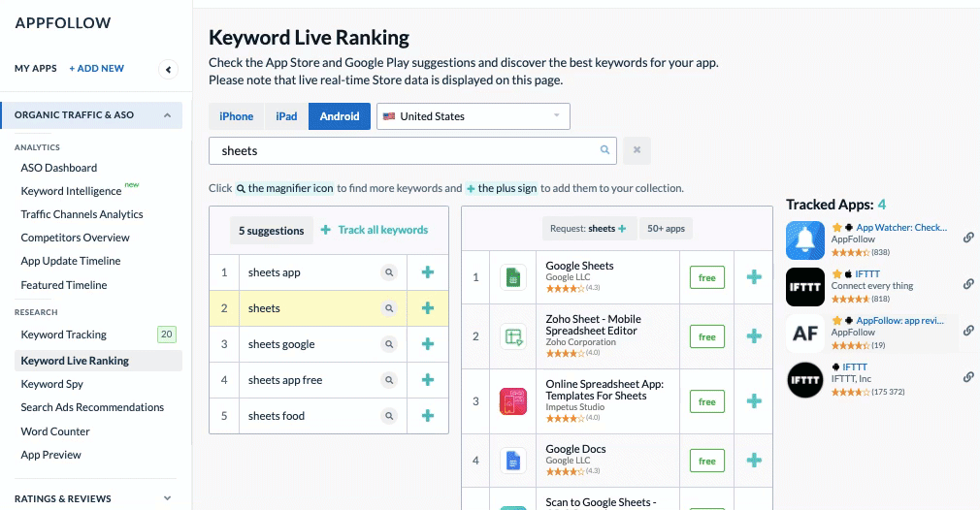
Task: Click link icon beside App Watcher tracked app
Action: [968, 238]
